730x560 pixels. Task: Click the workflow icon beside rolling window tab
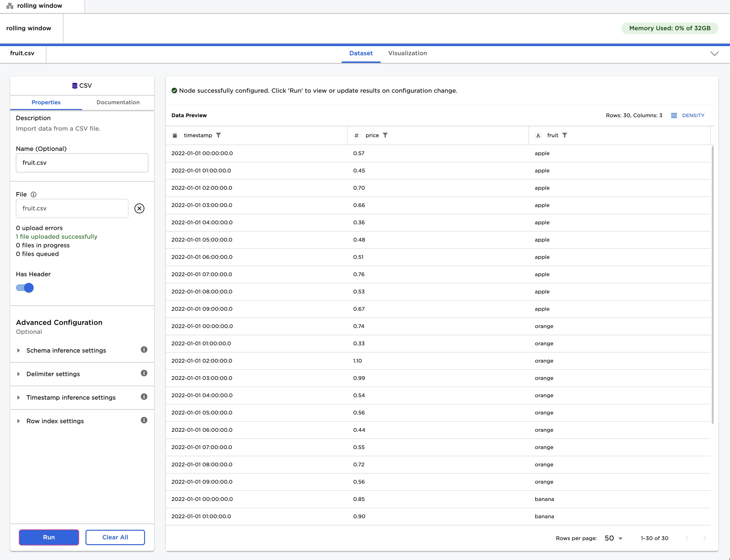(x=10, y=5)
